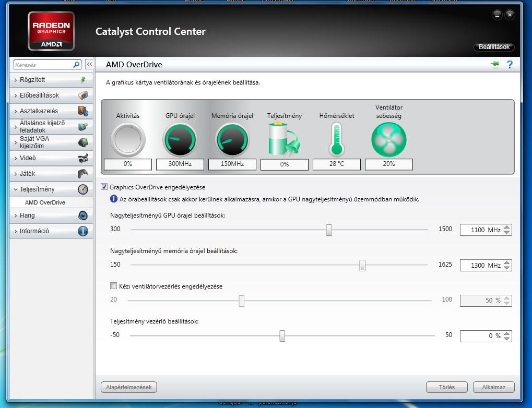
Task: Click the Törlés button
Action: (446, 387)
